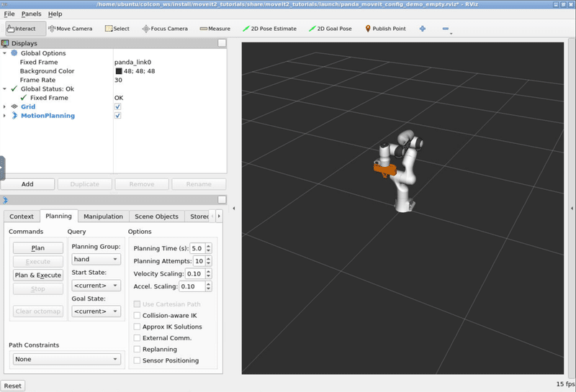Choose the Select tool
This screenshot has height=392, width=576.
click(x=117, y=29)
